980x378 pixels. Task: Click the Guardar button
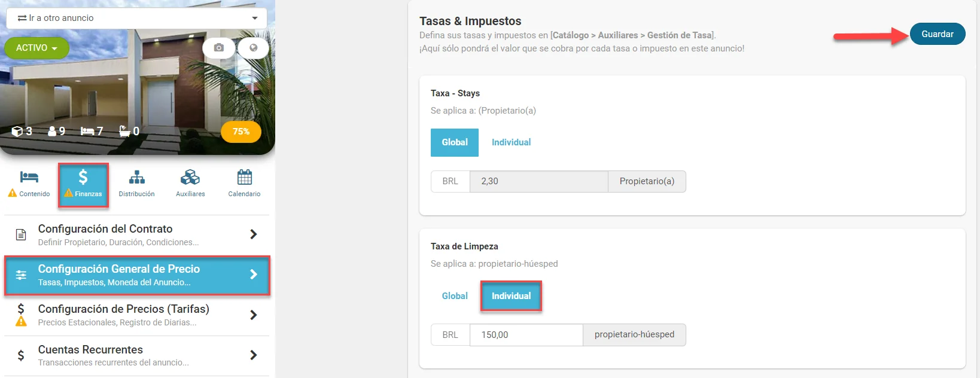coord(937,34)
